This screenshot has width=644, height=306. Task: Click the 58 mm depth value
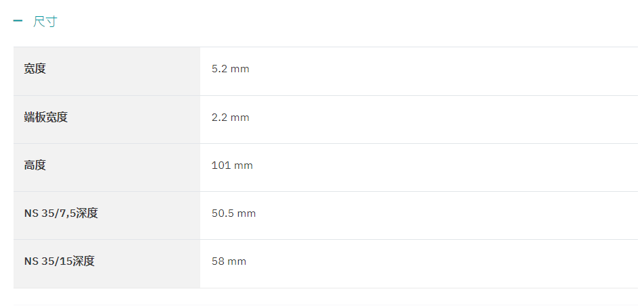[229, 261]
